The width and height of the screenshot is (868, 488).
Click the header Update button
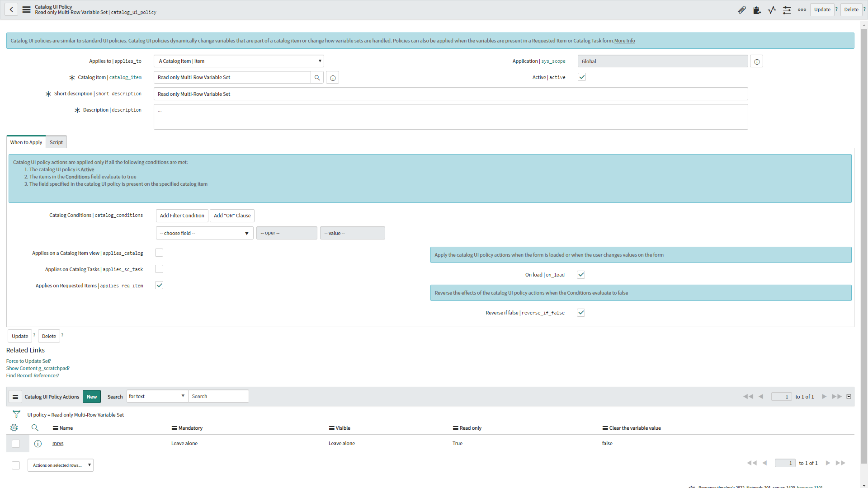(x=822, y=9)
